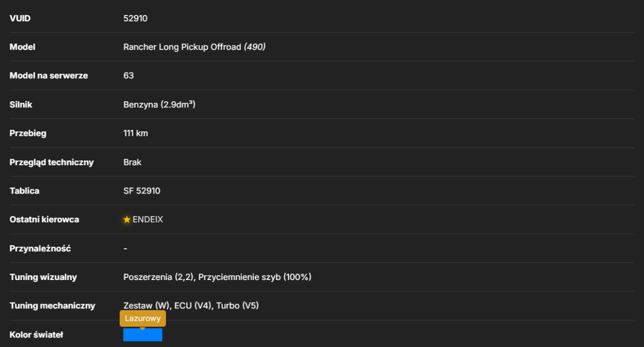The height and width of the screenshot is (347, 644).
Task: Click the Lazurowy tooltip label
Action: click(x=142, y=318)
